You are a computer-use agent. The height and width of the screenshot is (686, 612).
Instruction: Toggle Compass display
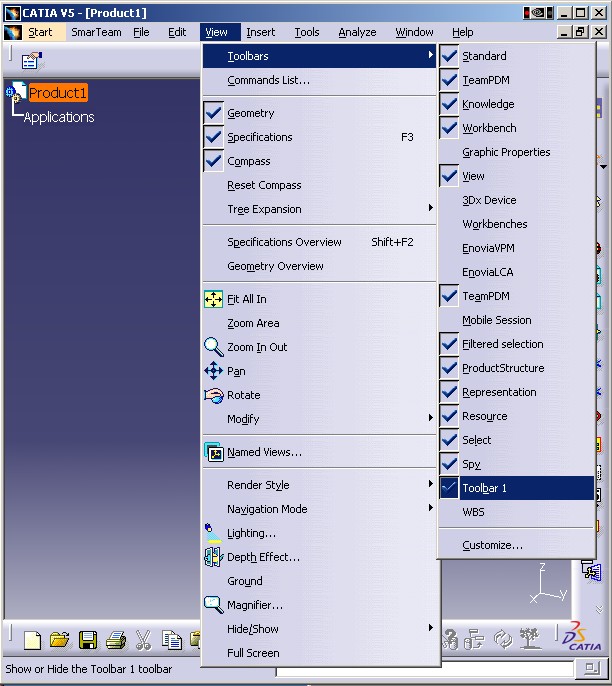(320, 161)
